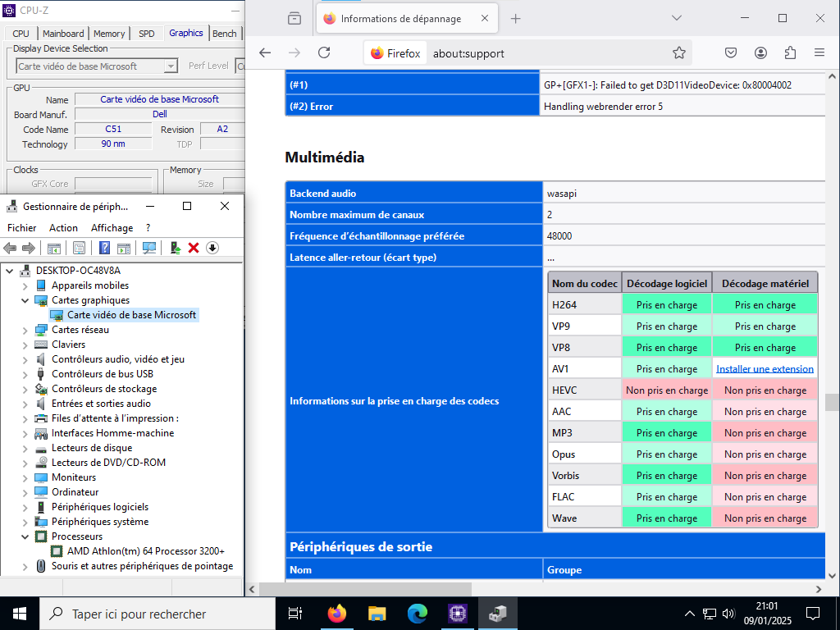Collapse the Cartes graphiques node
Viewport: 840px width, 630px height.
[x=25, y=300]
